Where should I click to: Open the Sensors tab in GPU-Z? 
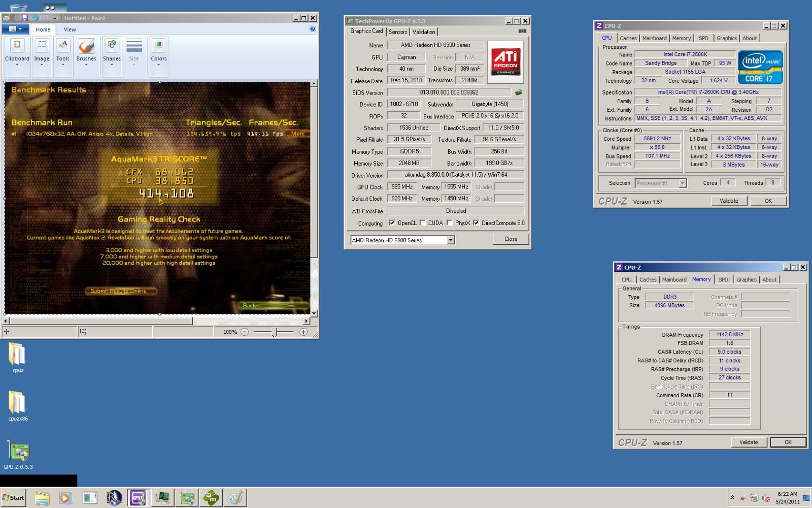point(398,31)
